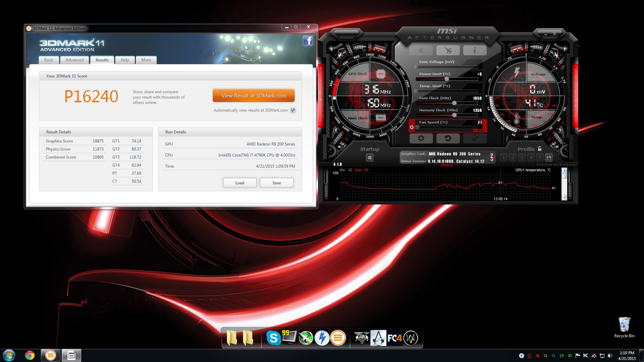Toggle fan speed Auto mode
The image size is (644, 362).
click(x=481, y=130)
